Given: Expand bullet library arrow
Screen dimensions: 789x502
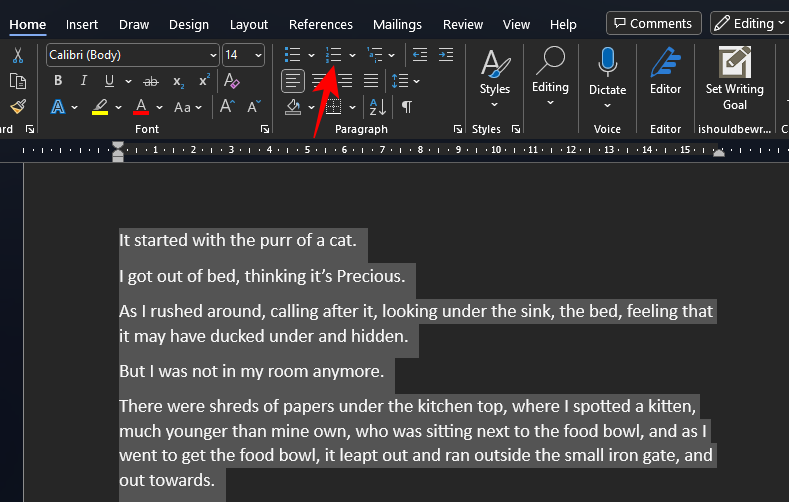Looking at the screenshot, I should pyautogui.click(x=311, y=55).
